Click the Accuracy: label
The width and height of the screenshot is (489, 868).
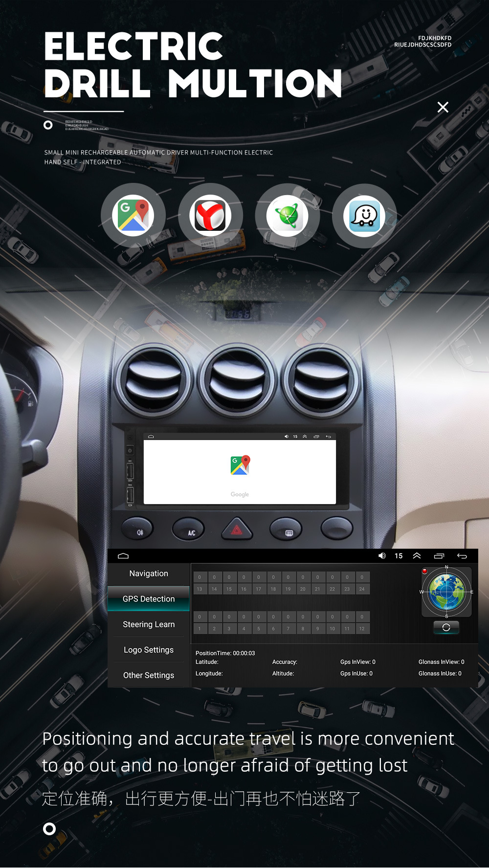[285, 662]
